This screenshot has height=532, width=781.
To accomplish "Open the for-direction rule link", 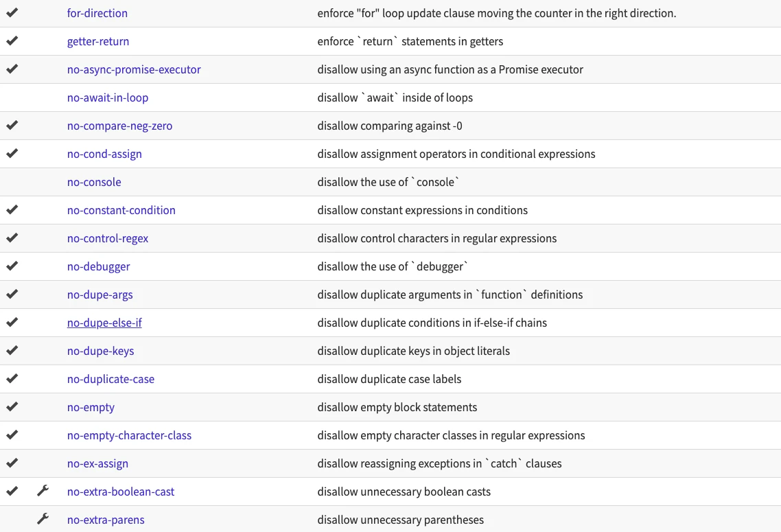I will (x=97, y=13).
